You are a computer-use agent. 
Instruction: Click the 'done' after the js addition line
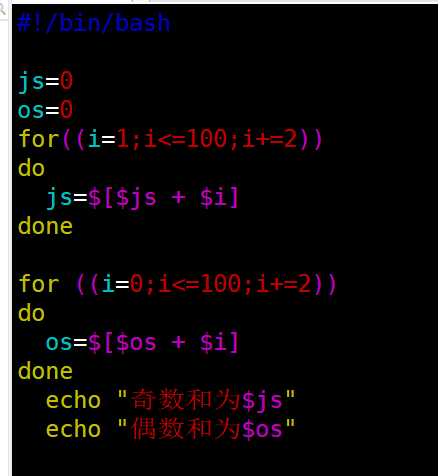pos(45,226)
